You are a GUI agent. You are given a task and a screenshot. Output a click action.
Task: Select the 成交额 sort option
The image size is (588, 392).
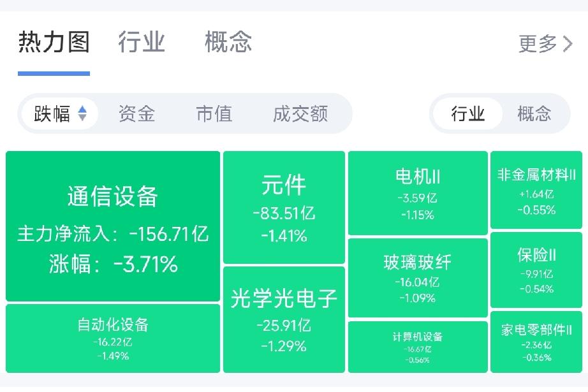pos(300,113)
